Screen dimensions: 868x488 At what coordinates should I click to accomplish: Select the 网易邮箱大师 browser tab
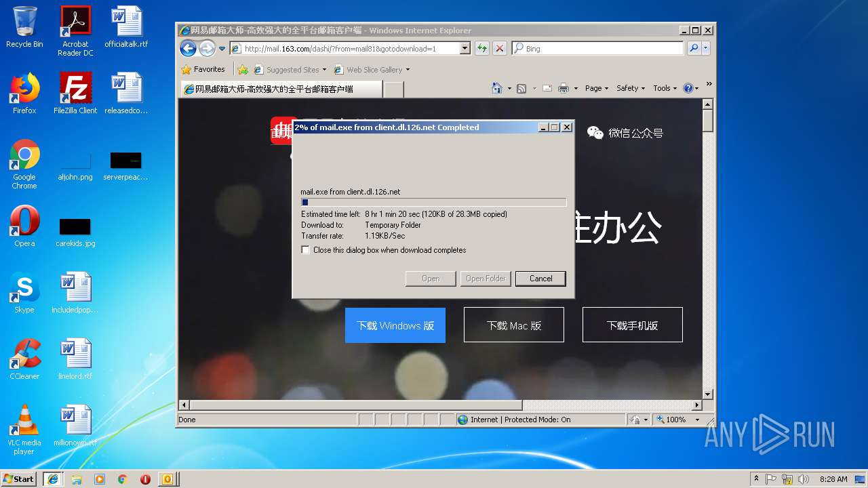coord(281,89)
